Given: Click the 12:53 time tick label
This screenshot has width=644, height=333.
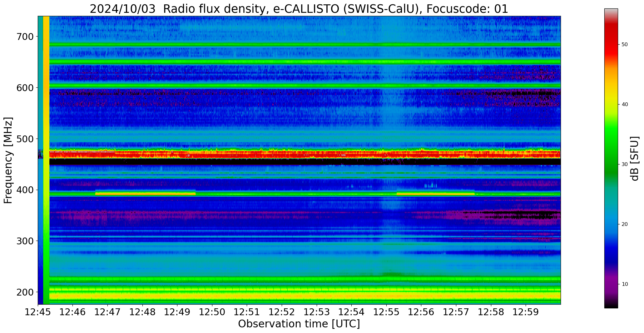Looking at the screenshot, I should (x=317, y=312).
